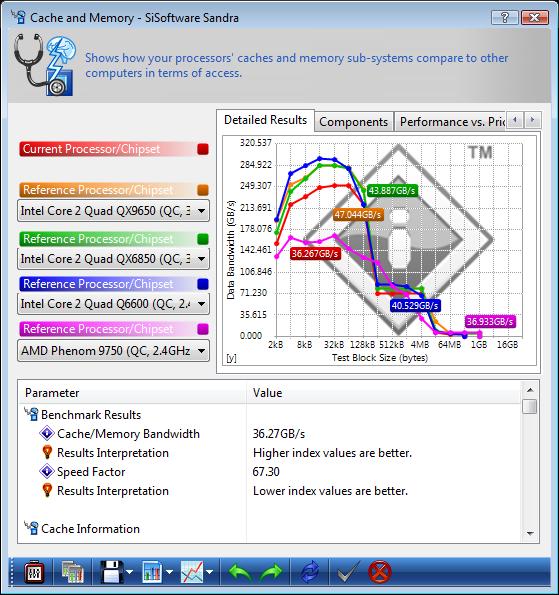The height and width of the screenshot is (595, 559).
Task: Expand the AMD Phenom 9750 dropdown
Action: coord(113,350)
